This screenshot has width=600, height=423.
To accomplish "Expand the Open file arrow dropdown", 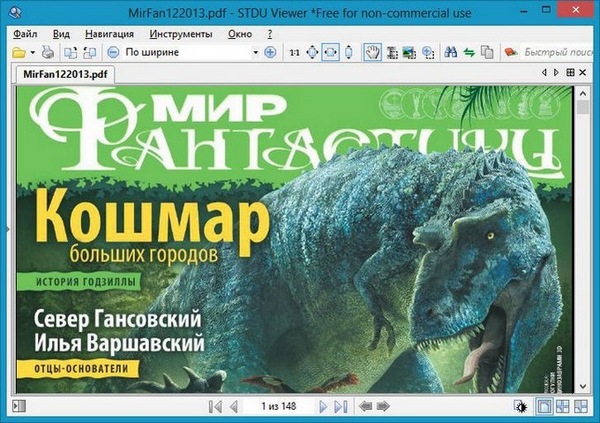I will coord(33,52).
